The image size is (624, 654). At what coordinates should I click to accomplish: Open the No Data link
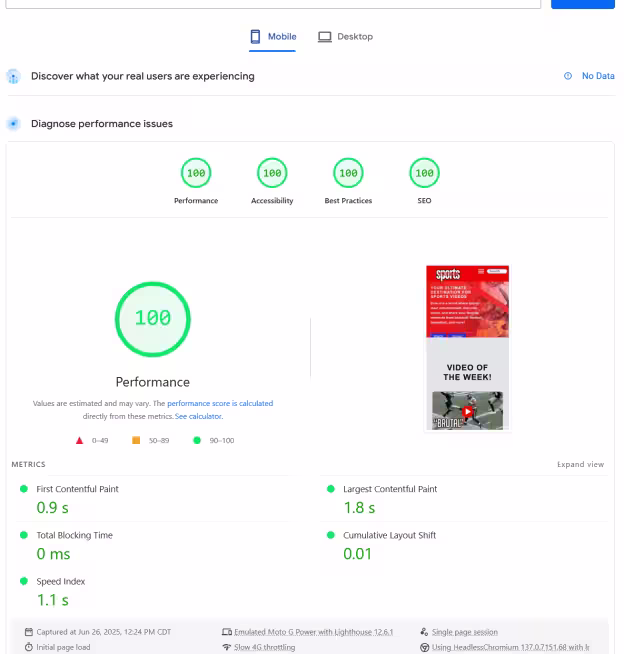(x=598, y=76)
